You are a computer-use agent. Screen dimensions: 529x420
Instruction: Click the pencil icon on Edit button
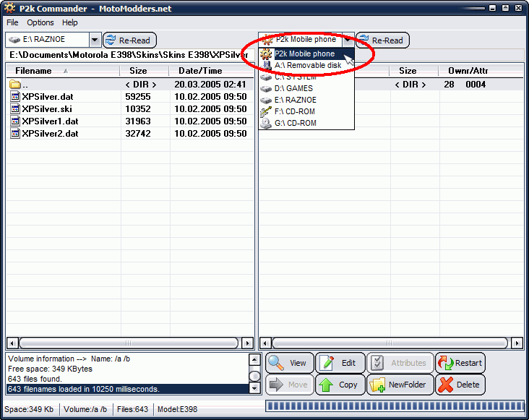click(327, 363)
